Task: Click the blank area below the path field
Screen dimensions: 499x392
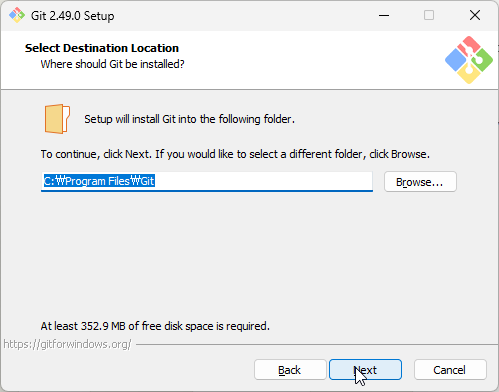Action: click(x=248, y=253)
